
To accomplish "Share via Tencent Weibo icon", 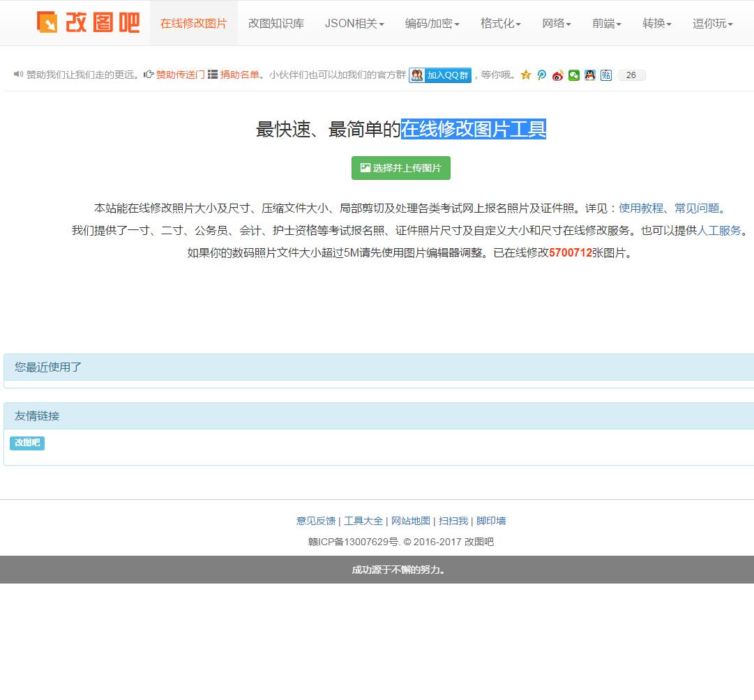I will tap(542, 75).
